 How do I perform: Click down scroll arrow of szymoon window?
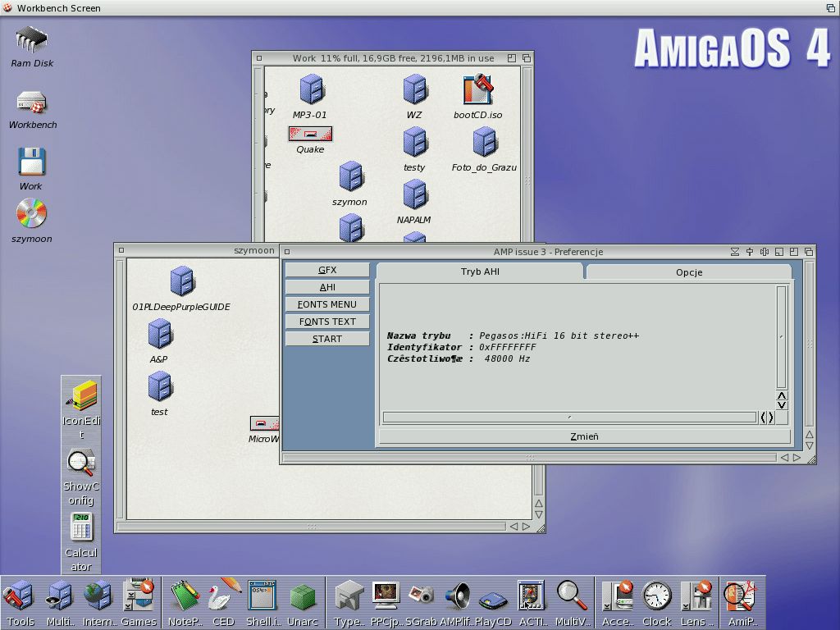[x=539, y=515]
